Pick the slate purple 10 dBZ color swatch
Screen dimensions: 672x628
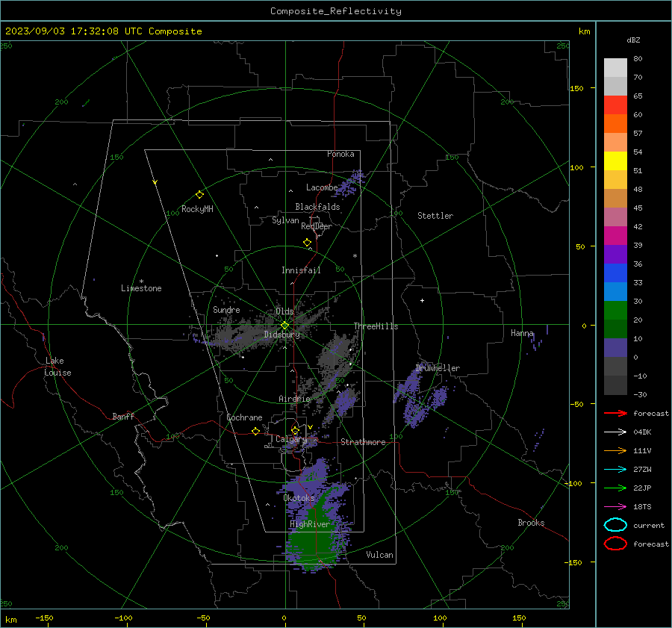(615, 347)
